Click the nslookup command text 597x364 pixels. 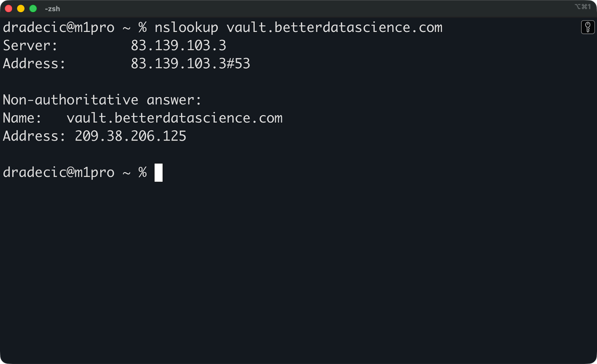tap(187, 27)
